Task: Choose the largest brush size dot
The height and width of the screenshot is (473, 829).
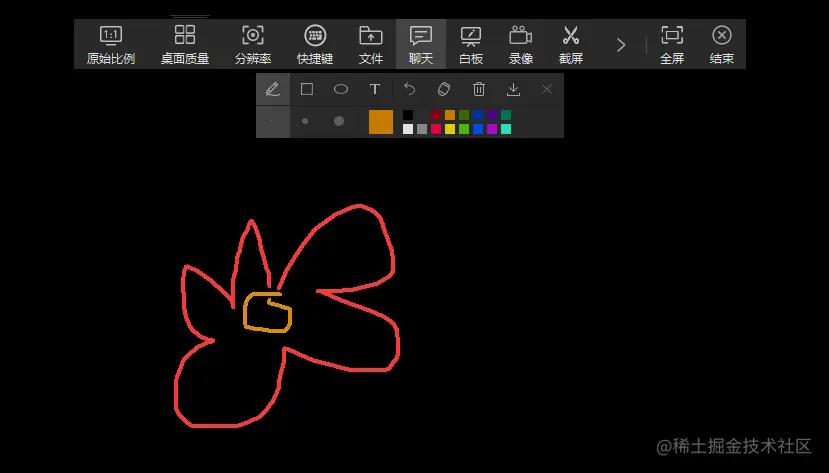Action: (x=339, y=121)
